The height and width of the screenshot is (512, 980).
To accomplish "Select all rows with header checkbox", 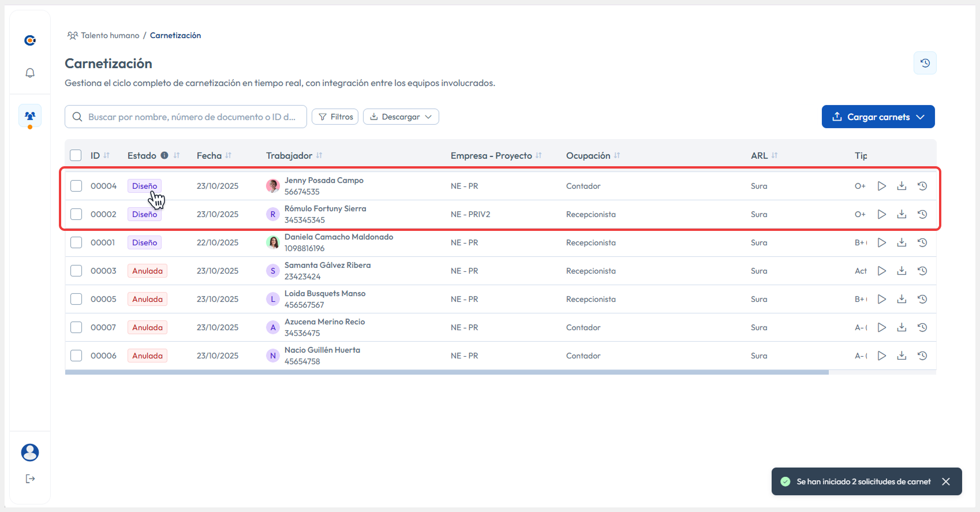I will (x=76, y=155).
